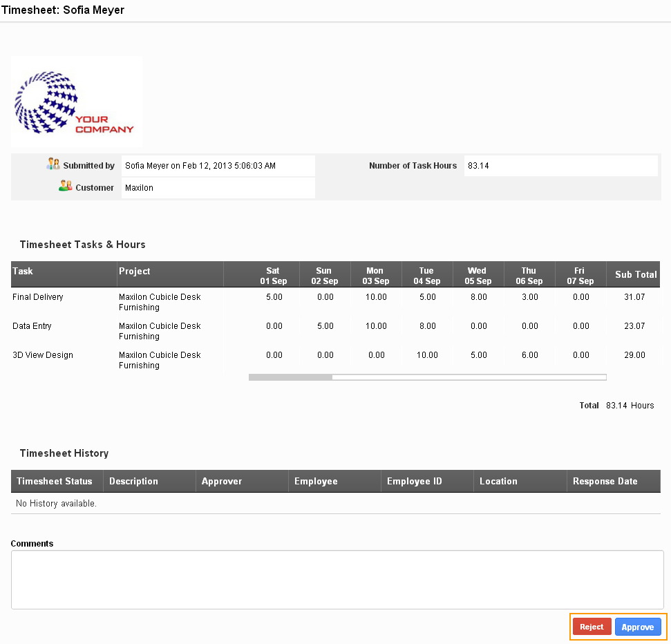Image resolution: width=671 pixels, height=644 pixels.
Task: Click the Customer field showing Maxilon
Action: [218, 187]
